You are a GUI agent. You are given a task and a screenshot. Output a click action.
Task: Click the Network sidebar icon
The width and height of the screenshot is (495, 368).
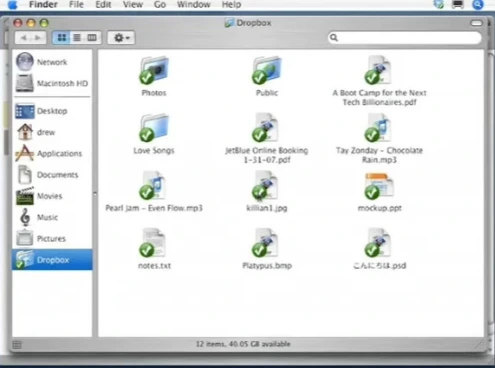(x=25, y=62)
